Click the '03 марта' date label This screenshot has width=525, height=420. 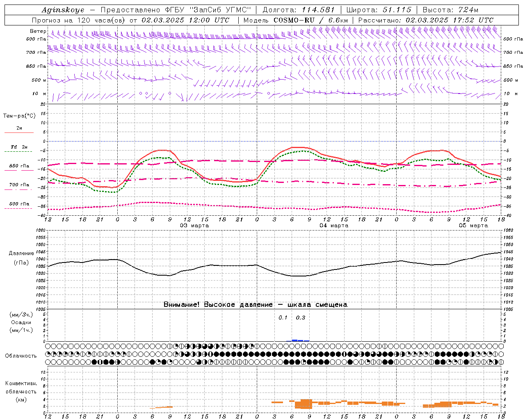point(194,226)
